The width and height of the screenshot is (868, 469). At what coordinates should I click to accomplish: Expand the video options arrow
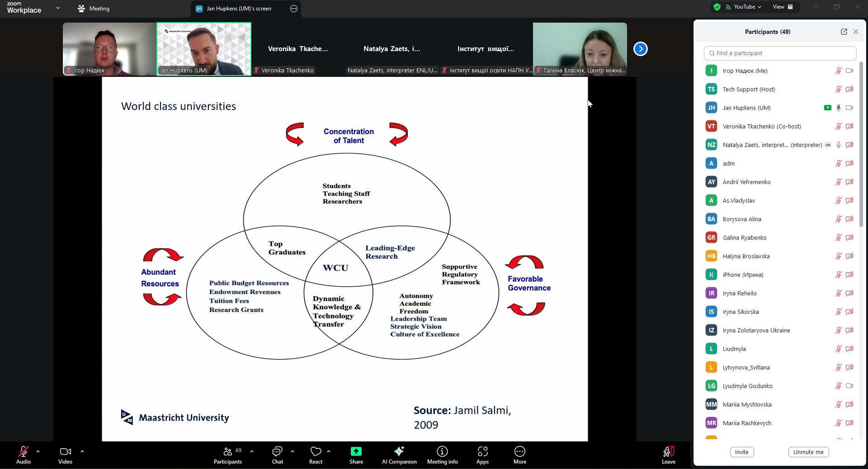point(82,451)
